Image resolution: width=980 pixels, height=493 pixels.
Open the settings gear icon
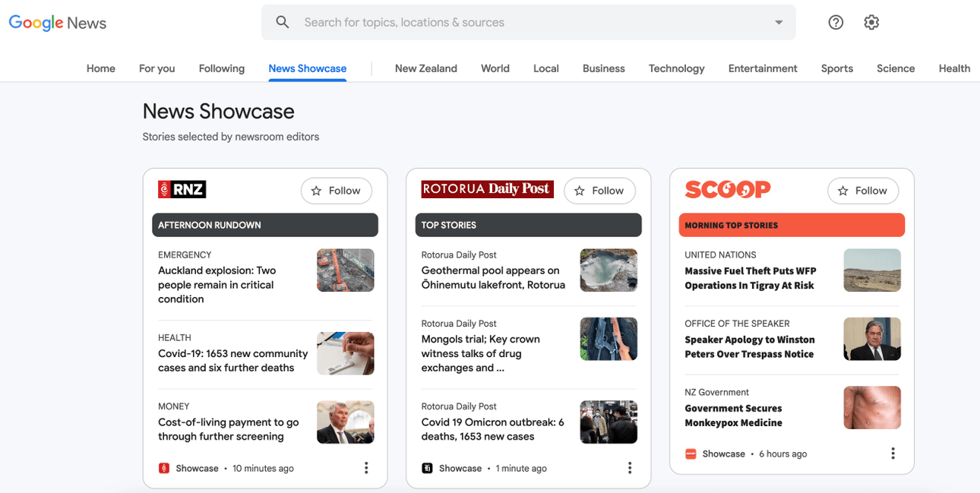click(871, 23)
